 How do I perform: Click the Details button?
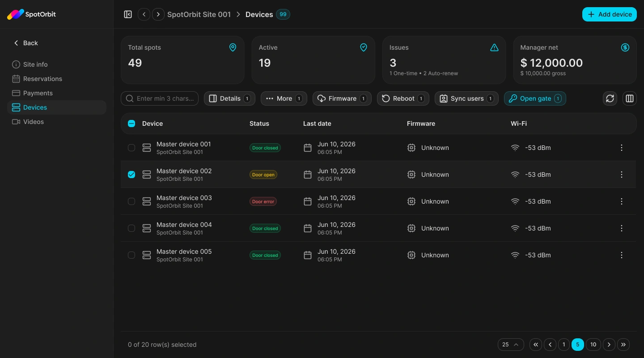pos(229,98)
